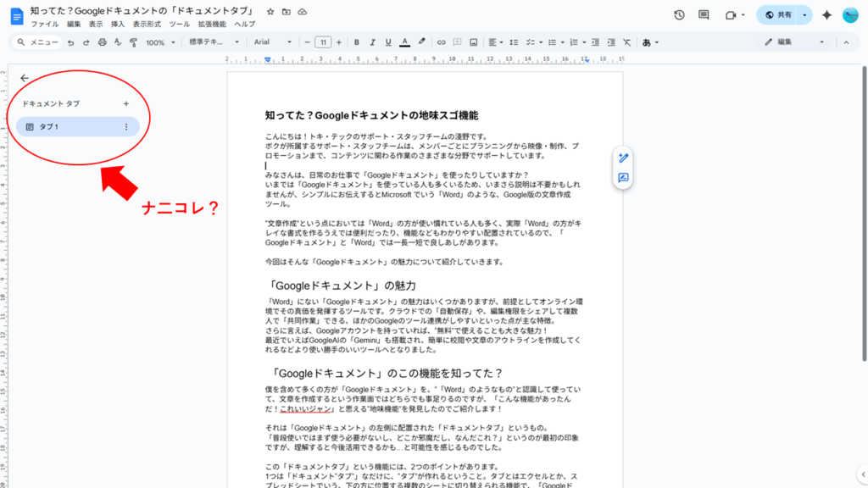Toggle underline formatting
Image resolution: width=868 pixels, height=488 pixels.
[x=388, y=42]
